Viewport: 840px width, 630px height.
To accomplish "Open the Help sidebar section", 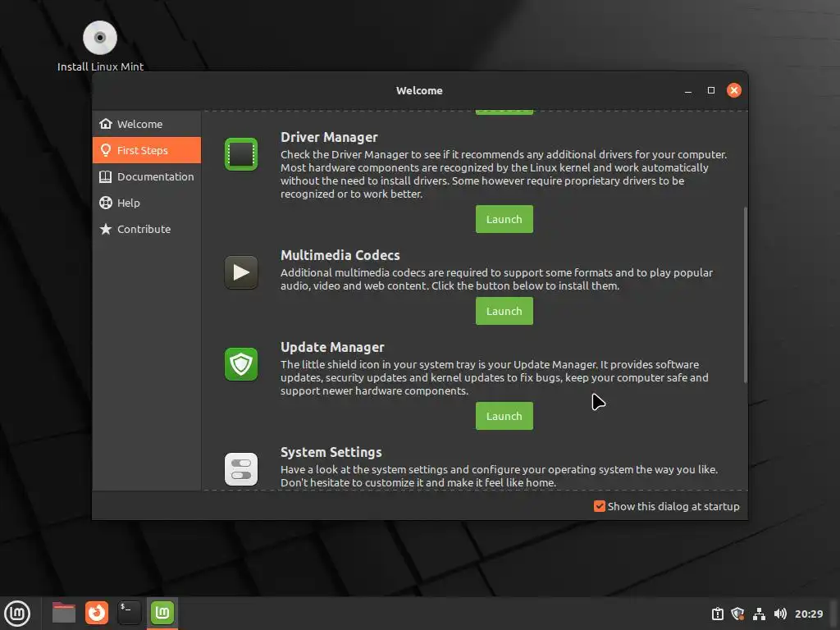I will (x=147, y=203).
